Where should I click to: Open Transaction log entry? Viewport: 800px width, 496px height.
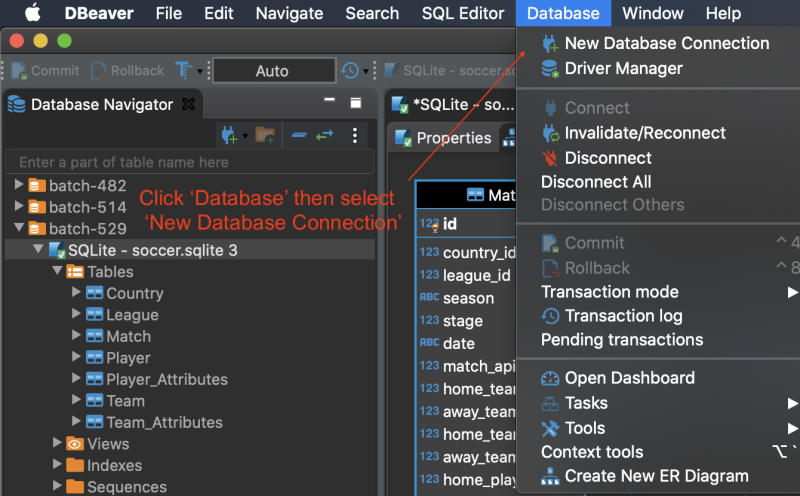pos(658,316)
